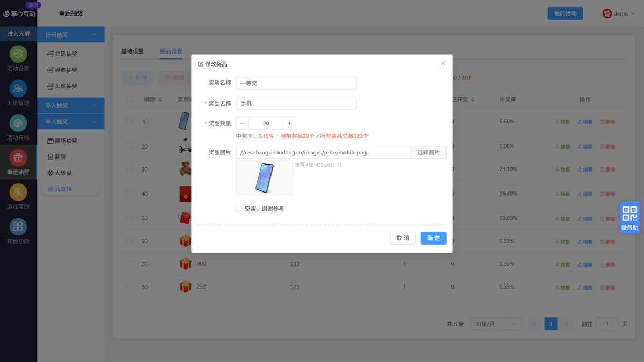Check the row 40 checkbox
The image size is (644, 362).
(x=129, y=193)
